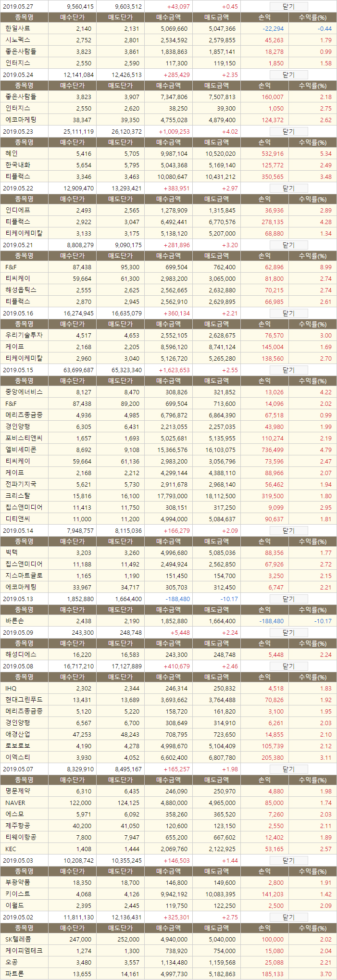The width and height of the screenshot is (337, 980).
Task: Click the 이엑스티 stock name
Action: [x=17, y=757]
